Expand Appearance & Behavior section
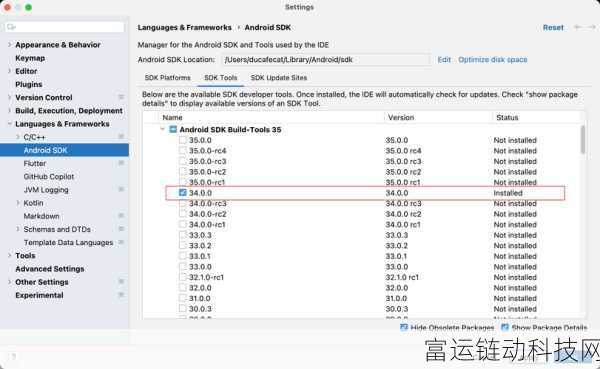Screen dimensions: 600x369 pos(10,45)
